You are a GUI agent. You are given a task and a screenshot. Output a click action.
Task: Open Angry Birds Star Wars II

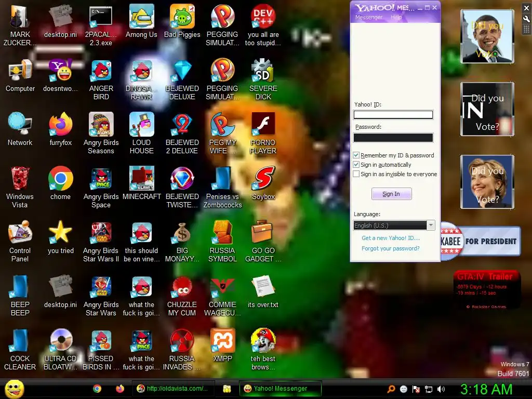pos(101,242)
